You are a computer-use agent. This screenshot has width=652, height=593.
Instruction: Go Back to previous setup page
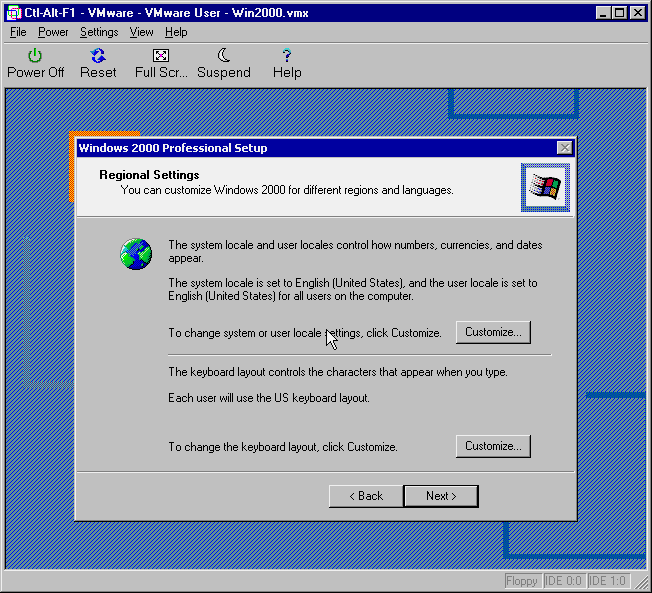point(365,496)
